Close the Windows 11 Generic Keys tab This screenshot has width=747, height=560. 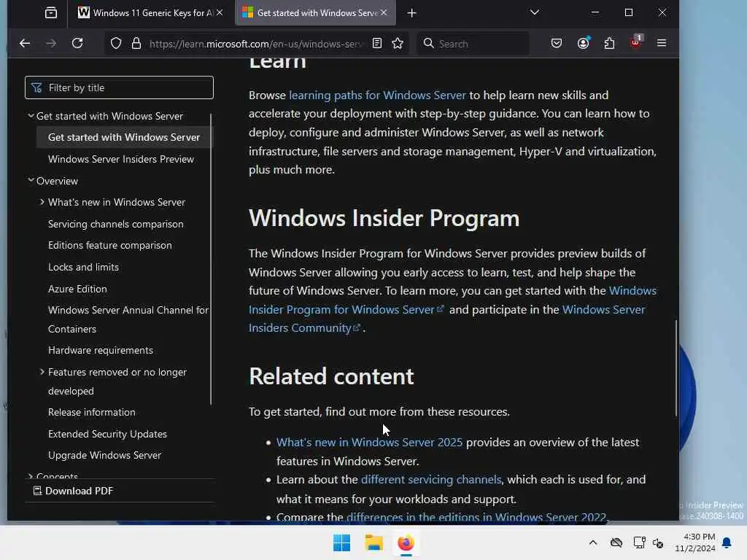(x=220, y=13)
